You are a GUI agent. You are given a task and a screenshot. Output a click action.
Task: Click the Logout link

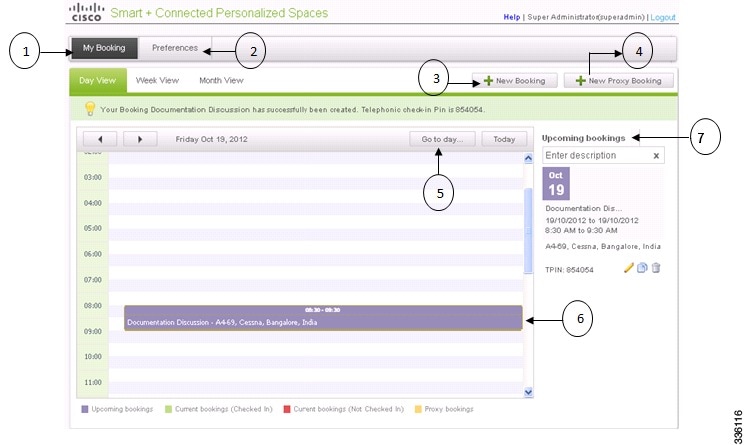(663, 17)
